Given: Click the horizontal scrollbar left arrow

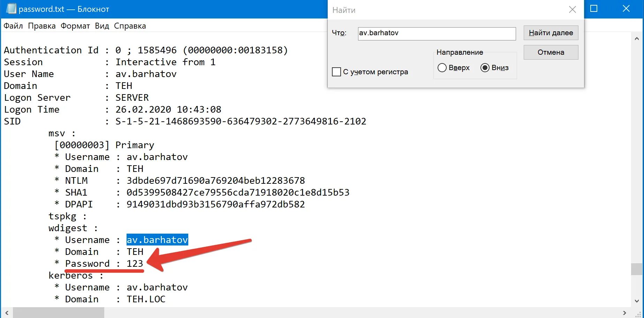Looking at the screenshot, I should 7,313.
